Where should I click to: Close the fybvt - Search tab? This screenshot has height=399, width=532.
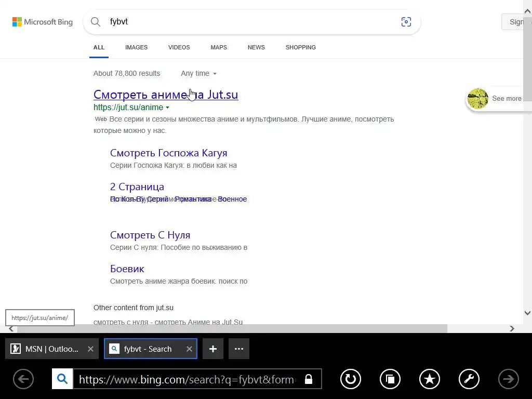tap(189, 349)
